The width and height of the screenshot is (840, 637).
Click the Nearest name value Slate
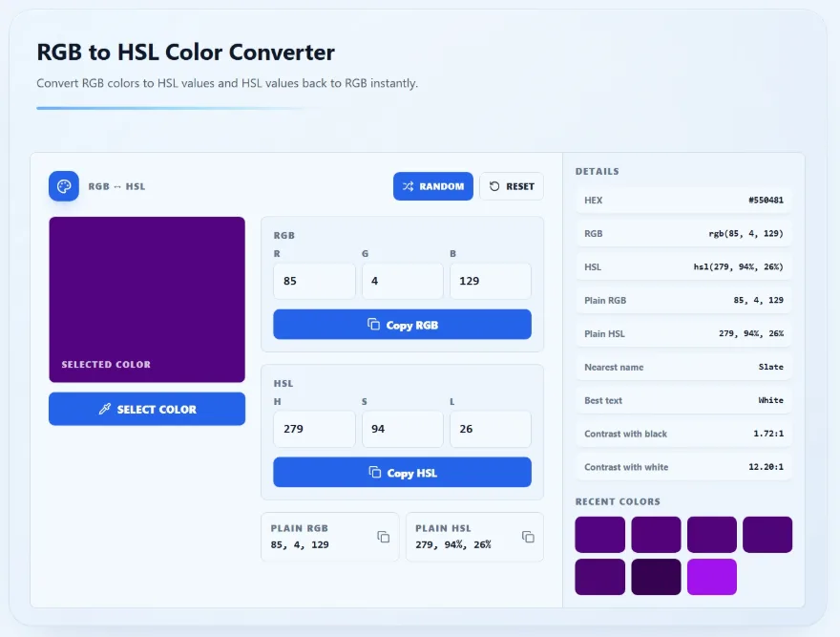[771, 367]
